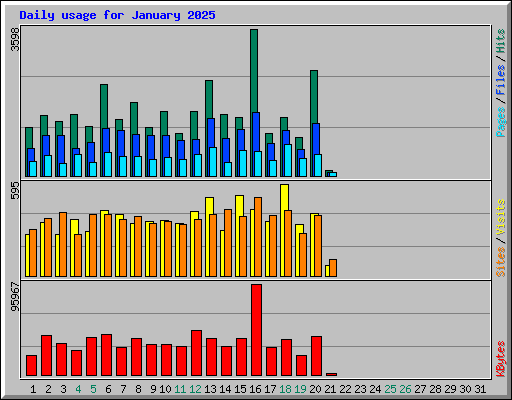Image resolution: width=512 pixels, height=400 pixels.
Task: Select the red KBytes bar for day 12
Action: click(x=196, y=353)
